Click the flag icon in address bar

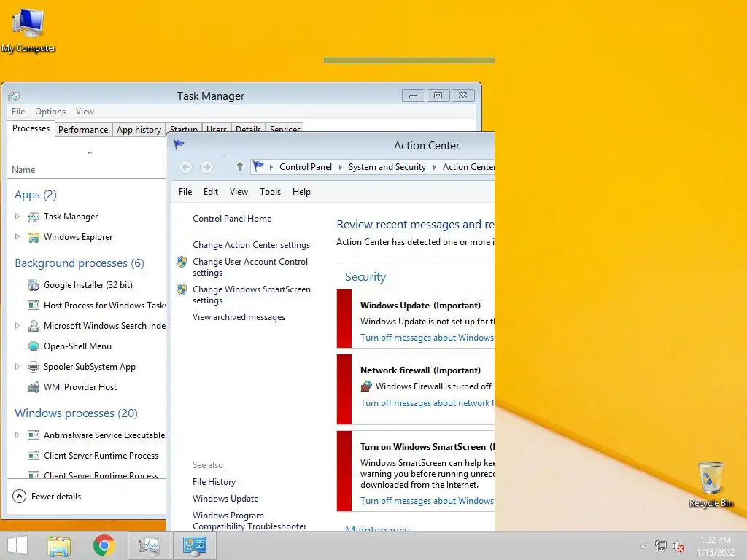click(258, 166)
